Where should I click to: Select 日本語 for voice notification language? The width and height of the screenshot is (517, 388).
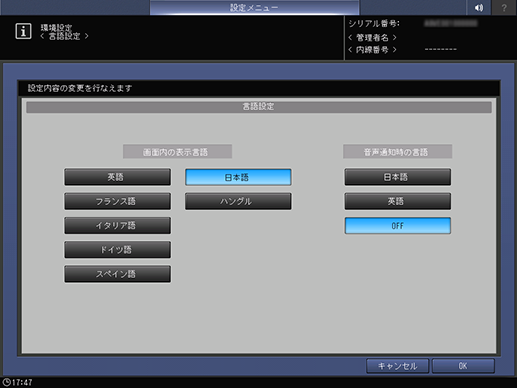(398, 177)
